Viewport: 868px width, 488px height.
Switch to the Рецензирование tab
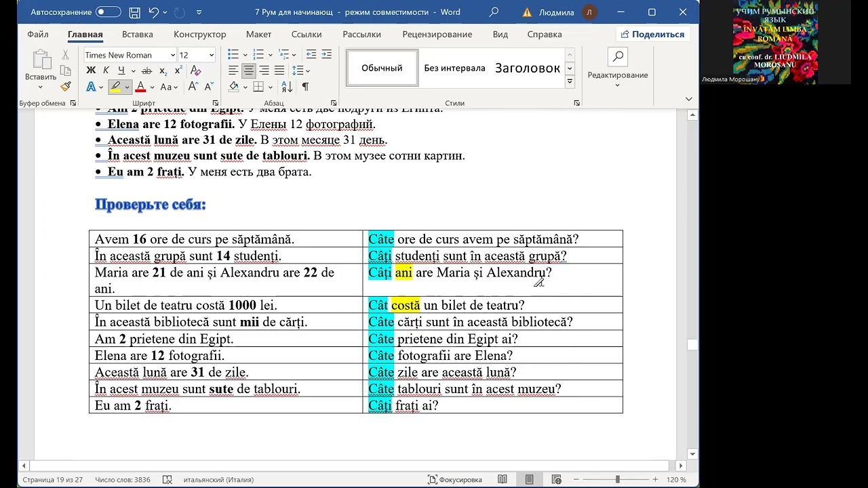(437, 35)
